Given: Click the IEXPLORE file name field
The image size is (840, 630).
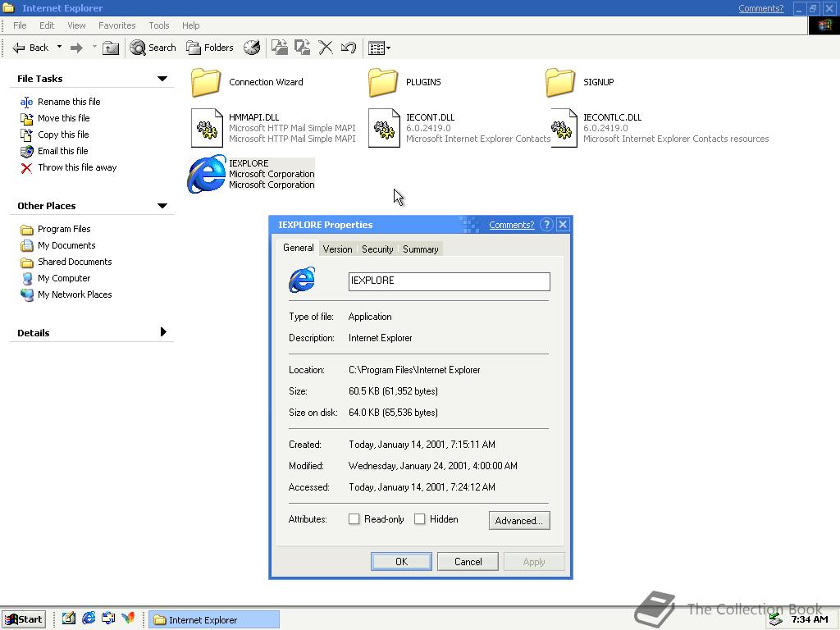Looking at the screenshot, I should 449,281.
